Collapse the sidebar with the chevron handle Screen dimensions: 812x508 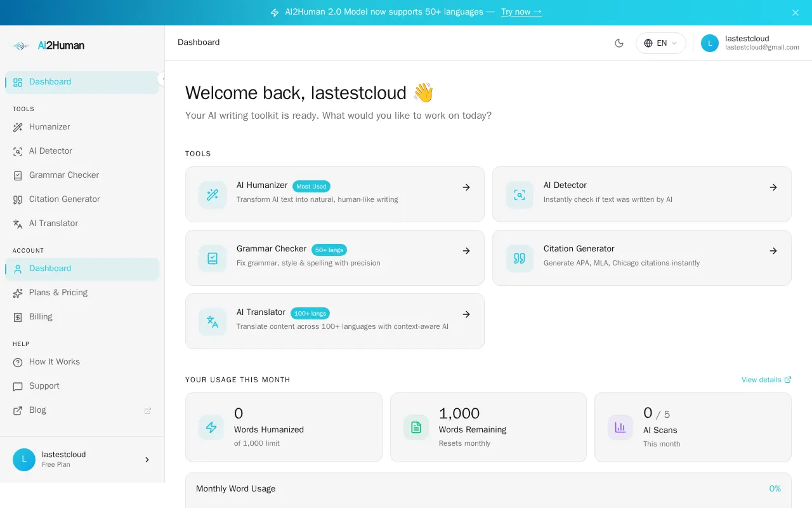(162, 79)
